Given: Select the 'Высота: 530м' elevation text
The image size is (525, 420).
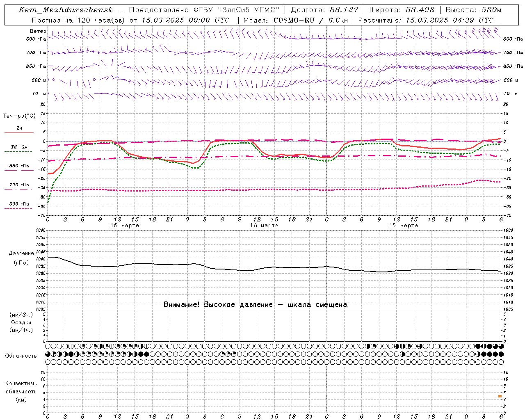Looking at the screenshot, I should tap(473, 10).
